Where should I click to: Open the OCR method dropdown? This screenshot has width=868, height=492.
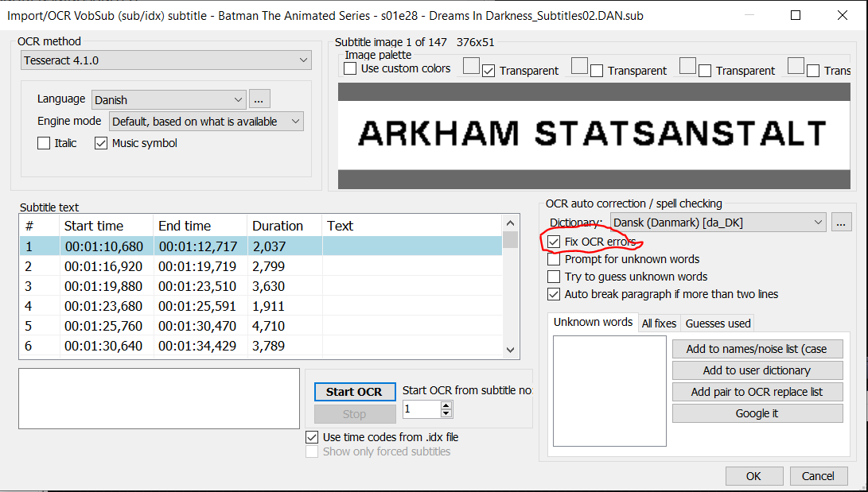tap(165, 60)
